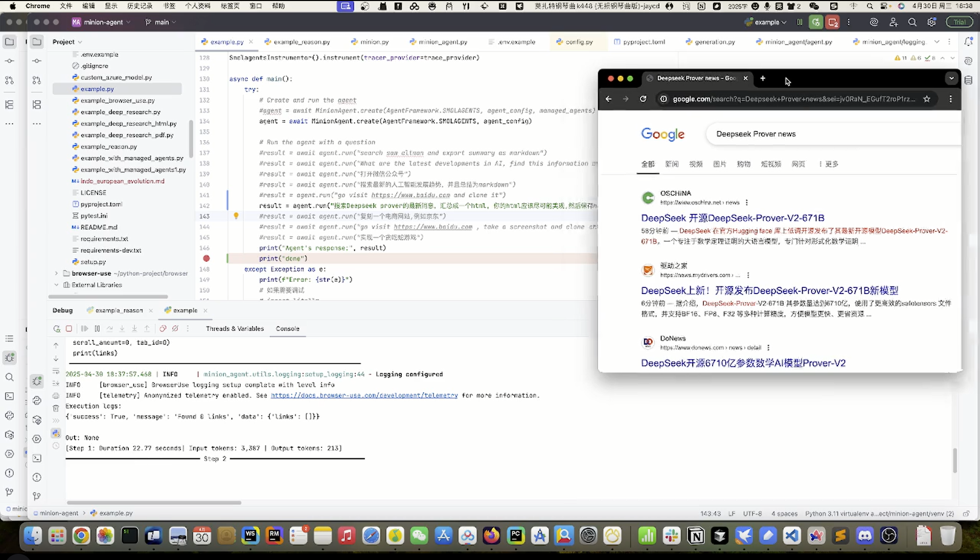Viewport: 980px width, 560px height.
Task: Open three-dot menu next to OSCHINA result
Action: (747, 203)
